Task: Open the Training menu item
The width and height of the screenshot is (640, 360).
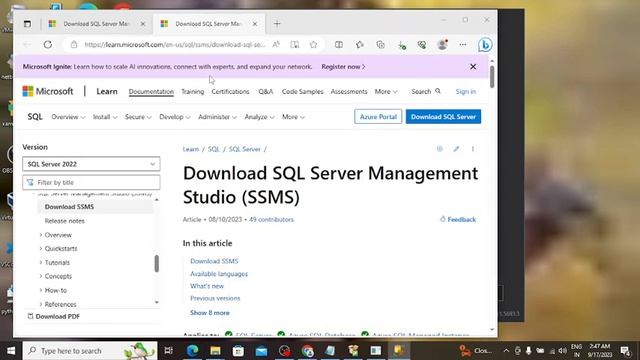Action: (x=193, y=91)
